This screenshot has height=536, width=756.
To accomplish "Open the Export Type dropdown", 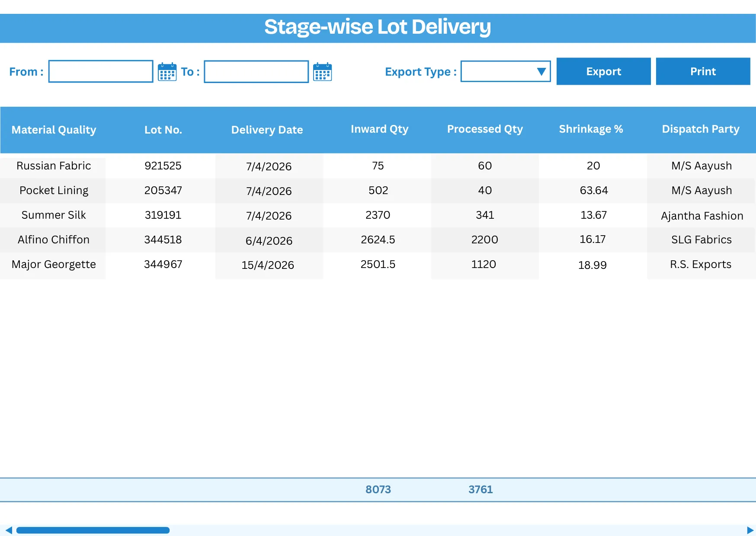I will [506, 71].
